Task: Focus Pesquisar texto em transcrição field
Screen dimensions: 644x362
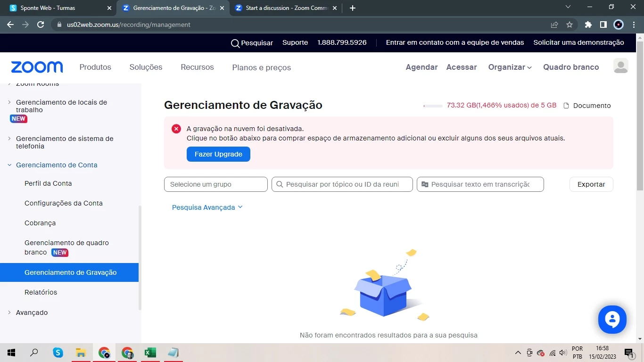Action: [x=480, y=184]
